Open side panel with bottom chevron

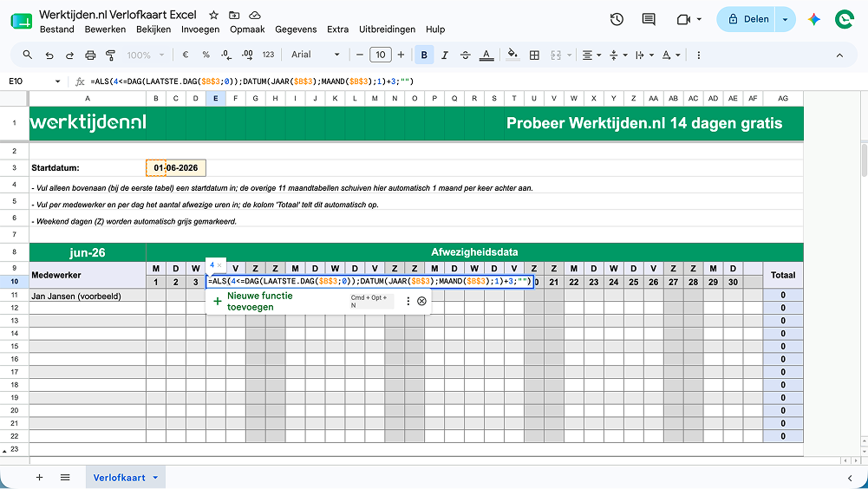(x=850, y=478)
